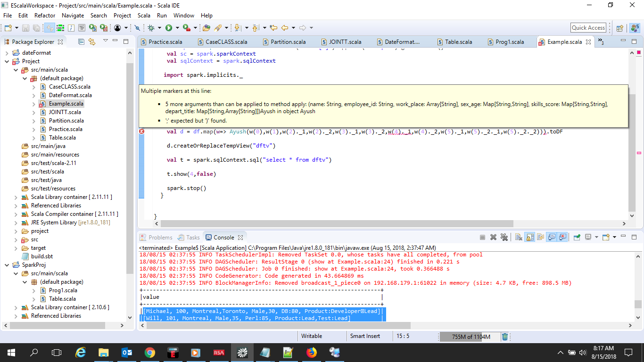Viewport: 644px width, 362px height.
Task: Click the Pin Console icon
Action: click(x=577, y=238)
